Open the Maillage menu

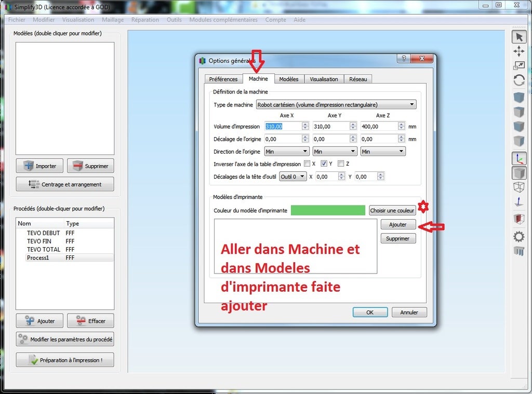coord(113,20)
